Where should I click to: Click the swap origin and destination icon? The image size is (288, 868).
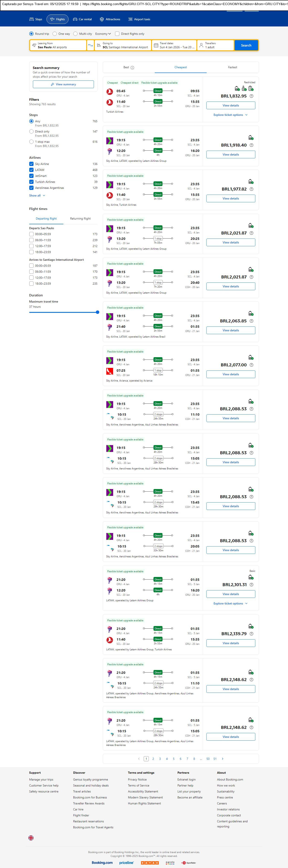(90, 45)
